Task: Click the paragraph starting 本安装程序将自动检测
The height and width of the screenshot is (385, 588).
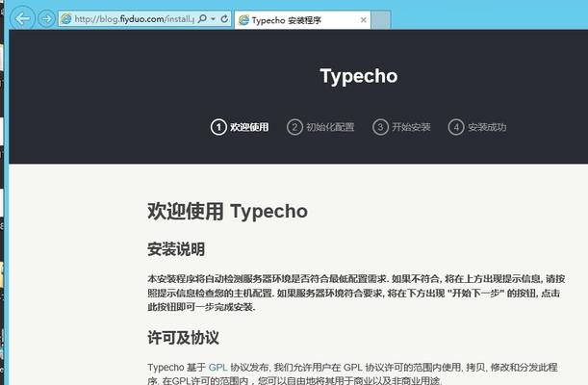Action: [356, 293]
